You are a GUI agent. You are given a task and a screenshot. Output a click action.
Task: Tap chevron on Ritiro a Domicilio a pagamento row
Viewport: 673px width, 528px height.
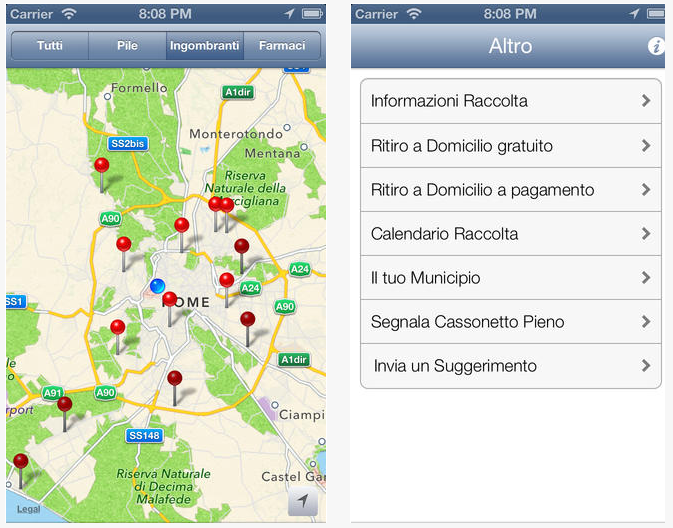(646, 190)
